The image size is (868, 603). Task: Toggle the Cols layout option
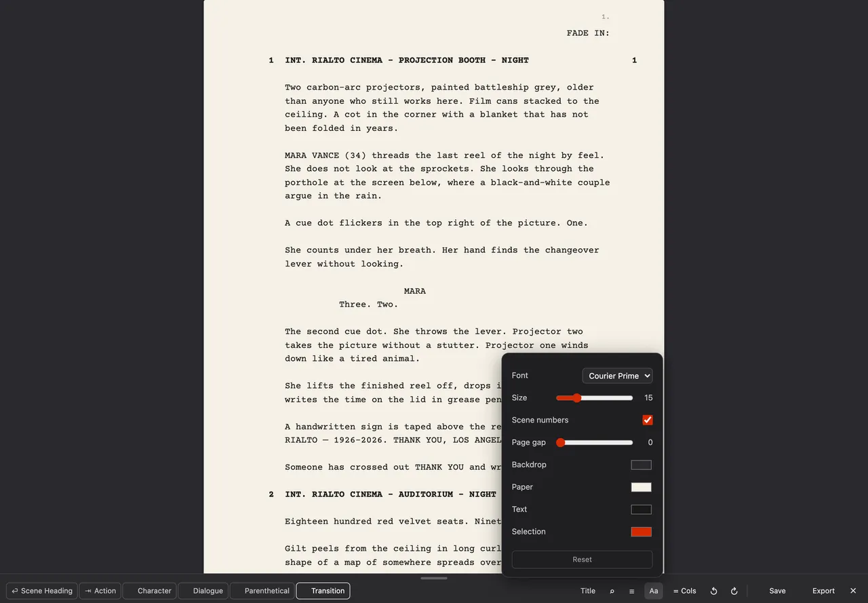point(684,591)
